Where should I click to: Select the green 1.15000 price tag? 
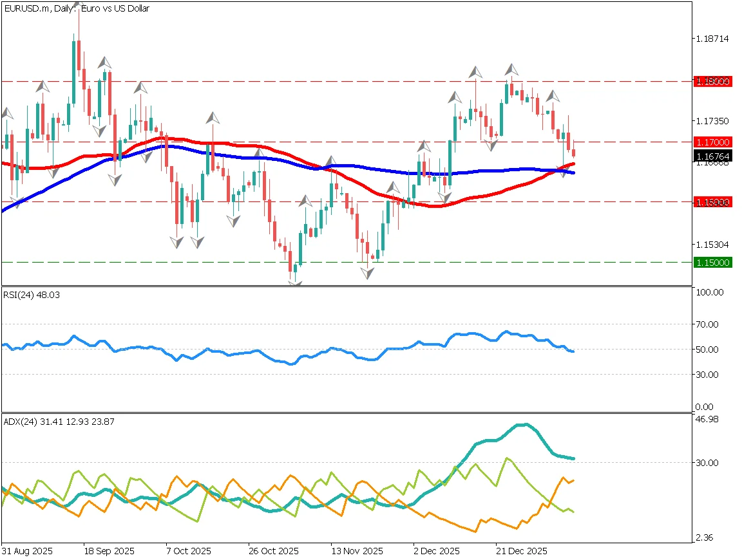pos(712,262)
